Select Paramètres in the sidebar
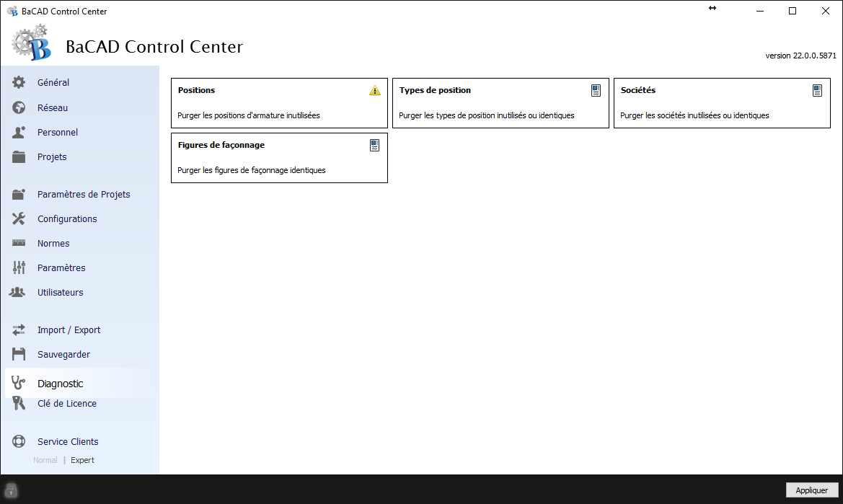 pyautogui.click(x=61, y=268)
